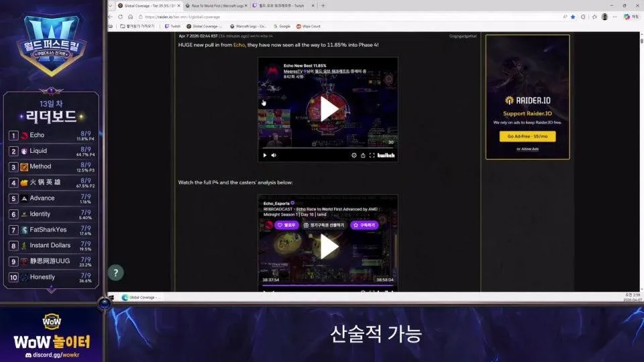Select Honestly row in leaderboard
The height and width of the screenshot is (362, 644).
(52, 277)
